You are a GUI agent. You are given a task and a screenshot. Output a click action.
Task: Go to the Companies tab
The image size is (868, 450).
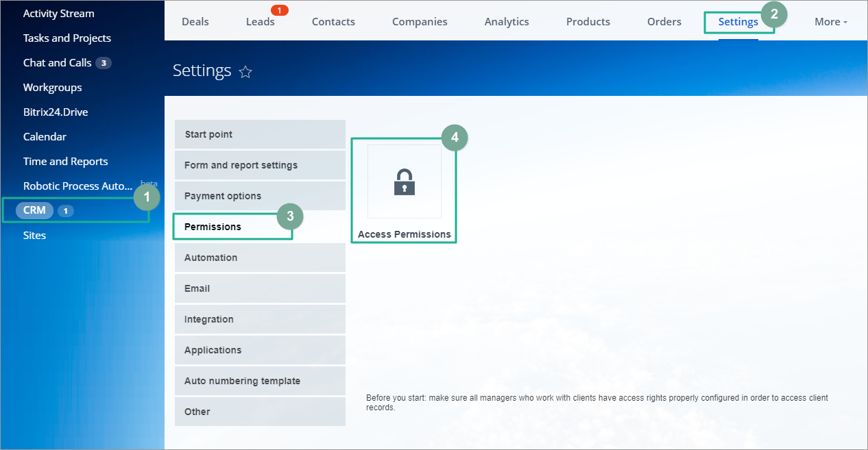(x=420, y=22)
